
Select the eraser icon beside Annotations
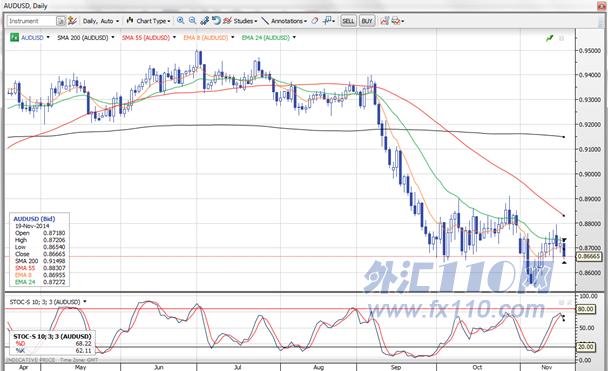[x=315, y=21]
